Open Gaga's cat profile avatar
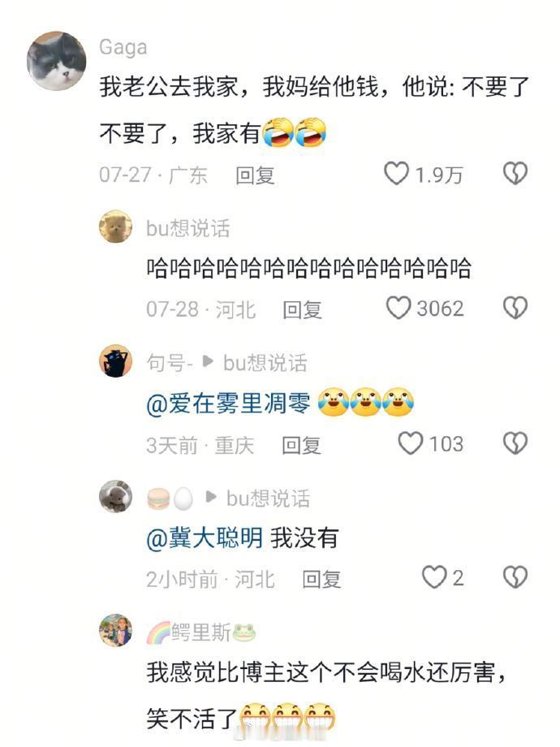Image resolution: width=560 pixels, height=747 pixels. pyautogui.click(x=57, y=61)
